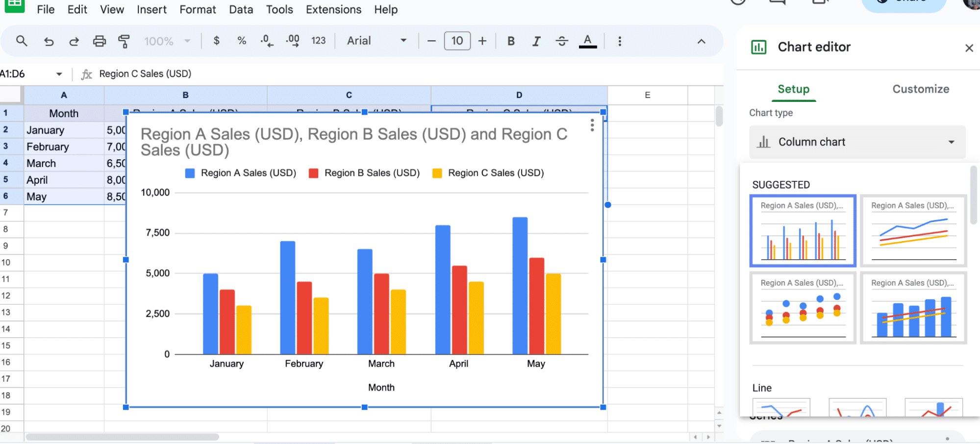The width and height of the screenshot is (980, 444).
Task: Increase font size with plus button
Action: (x=482, y=41)
